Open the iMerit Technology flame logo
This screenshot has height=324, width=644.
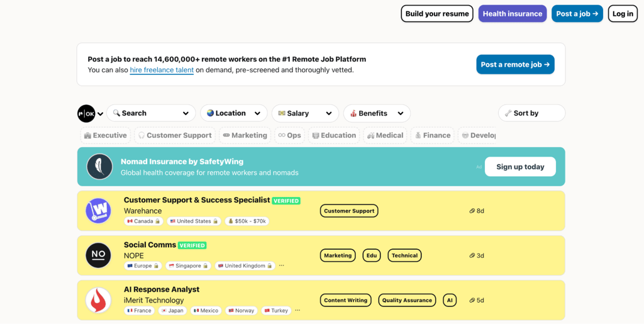[98, 300]
